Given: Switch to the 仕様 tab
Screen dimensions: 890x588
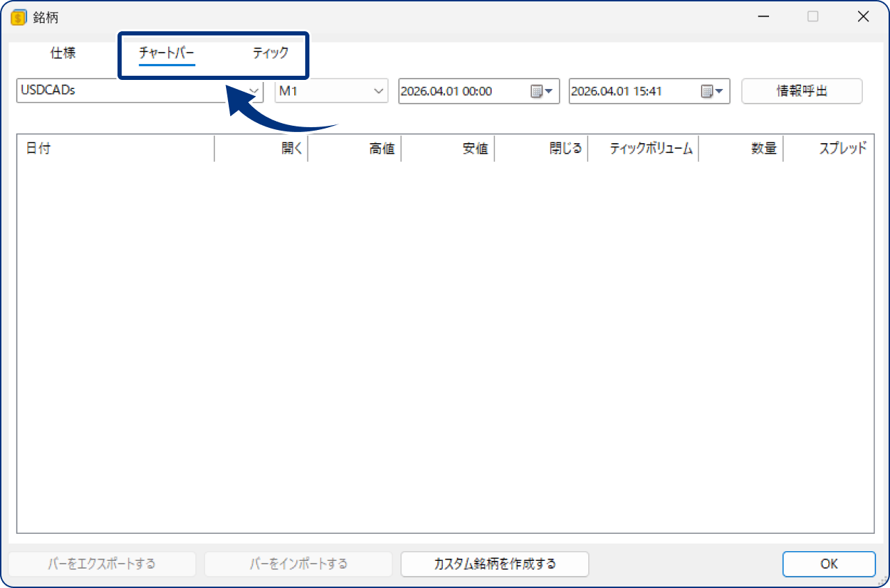Looking at the screenshot, I should coord(63,53).
